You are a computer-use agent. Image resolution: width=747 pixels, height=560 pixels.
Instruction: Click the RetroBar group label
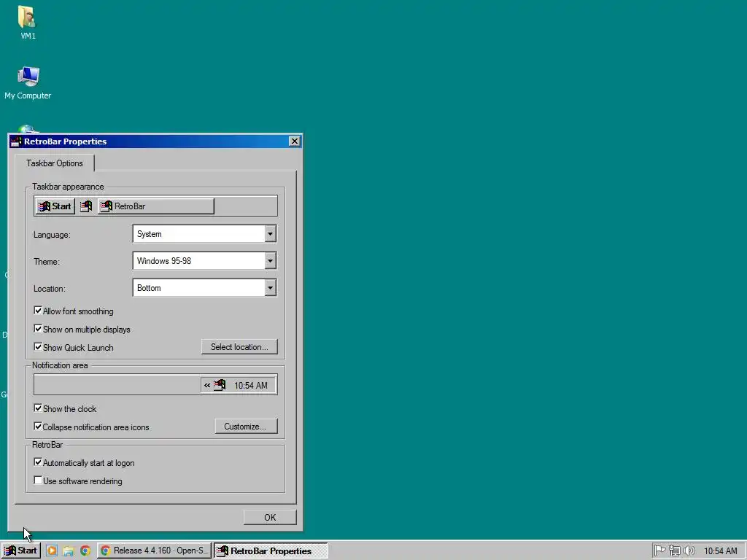tap(47, 445)
